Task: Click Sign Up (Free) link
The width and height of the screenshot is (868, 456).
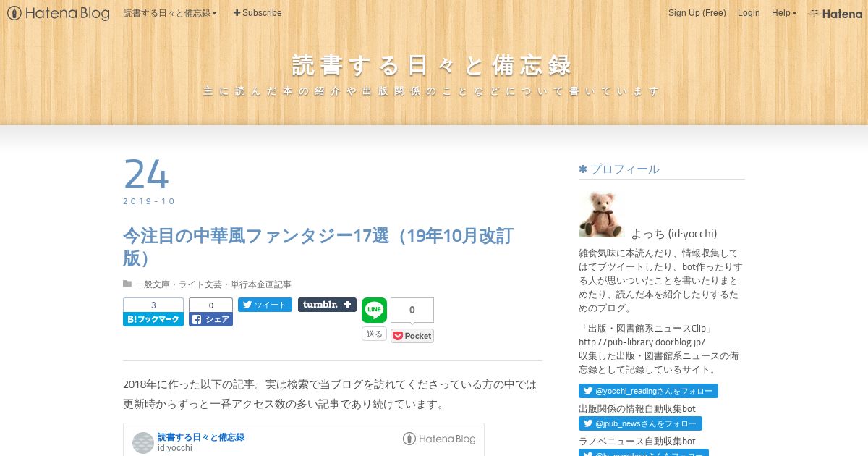Action: point(697,13)
